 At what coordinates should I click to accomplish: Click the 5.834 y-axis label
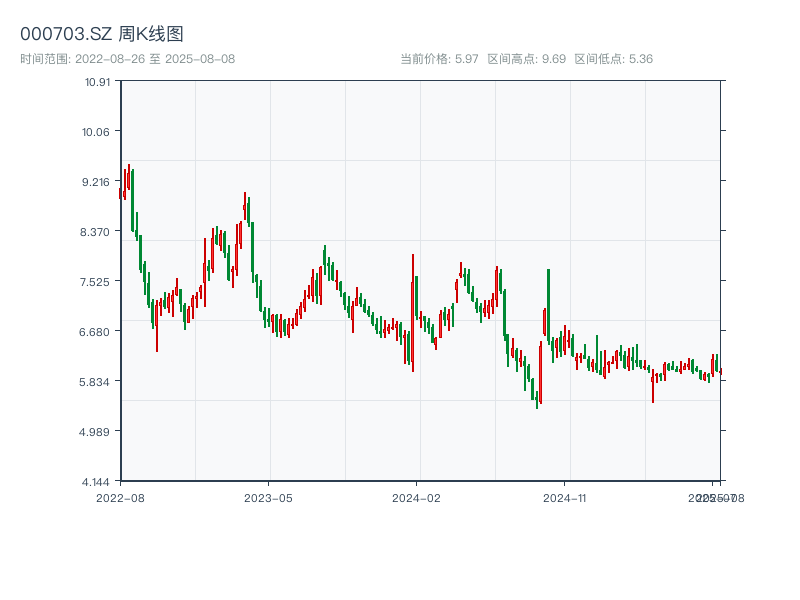pyautogui.click(x=97, y=381)
